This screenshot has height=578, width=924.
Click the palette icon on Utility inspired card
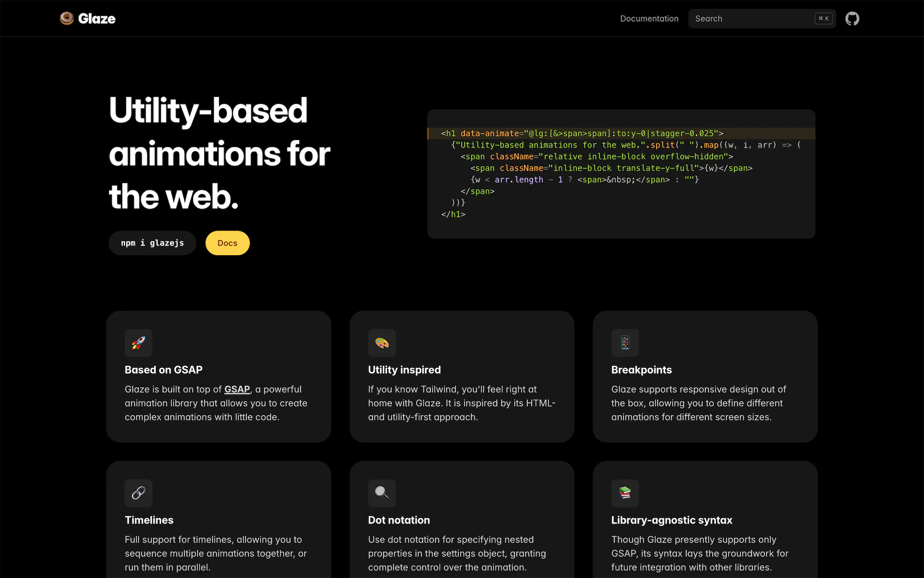(382, 343)
